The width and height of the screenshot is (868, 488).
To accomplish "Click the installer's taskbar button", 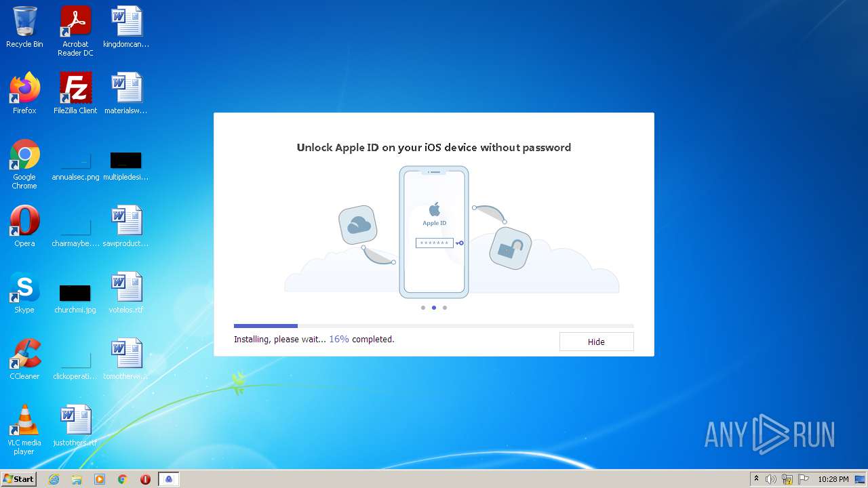I will pyautogui.click(x=170, y=479).
